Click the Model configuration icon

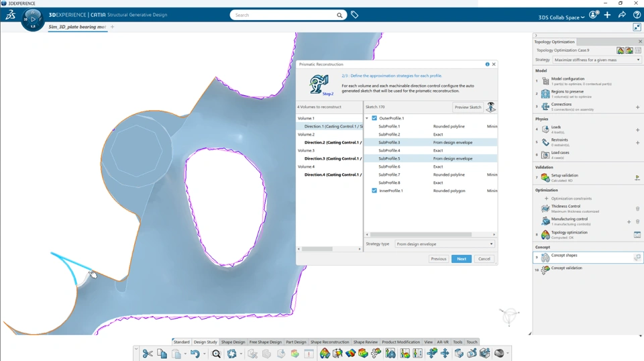pos(545,81)
